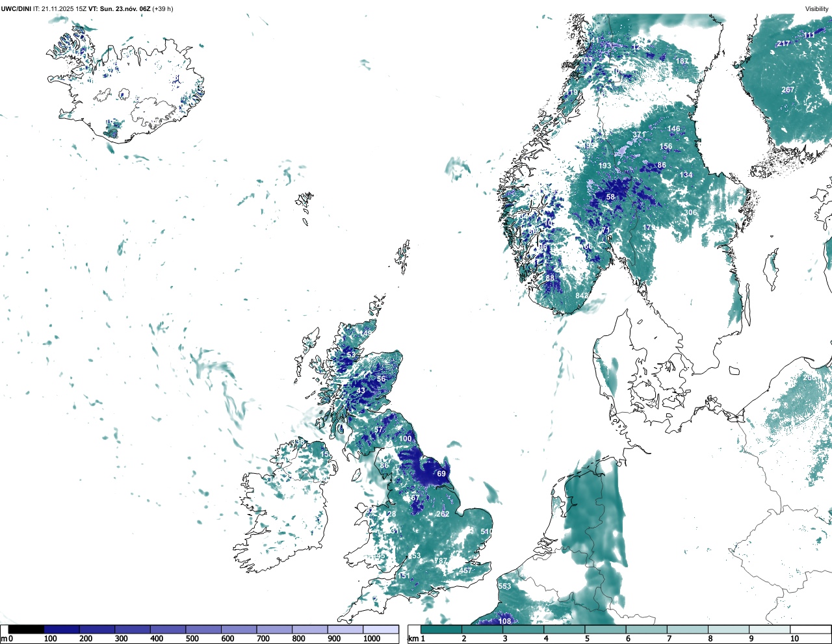Image resolution: width=832 pixels, height=644 pixels.
Task: Select the 7–8 km pale teal legend swatch
Action: point(688,629)
